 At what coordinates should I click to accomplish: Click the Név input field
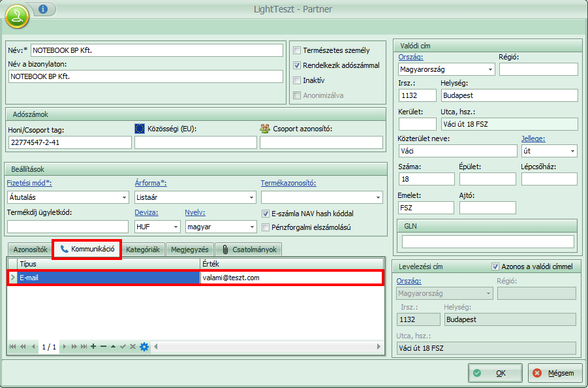(x=157, y=50)
